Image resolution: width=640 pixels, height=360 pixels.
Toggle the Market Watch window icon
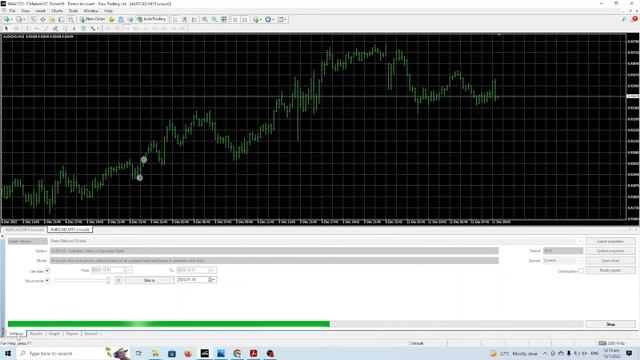tap(33, 19)
